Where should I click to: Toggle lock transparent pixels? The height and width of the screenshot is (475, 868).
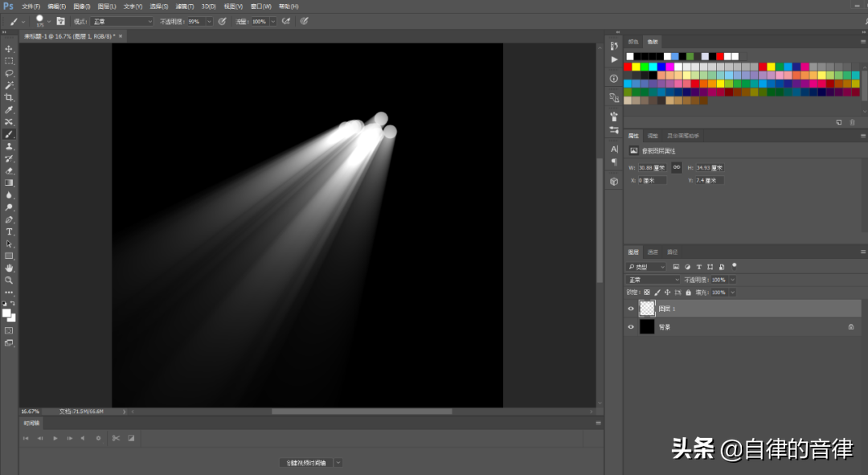[x=646, y=293]
